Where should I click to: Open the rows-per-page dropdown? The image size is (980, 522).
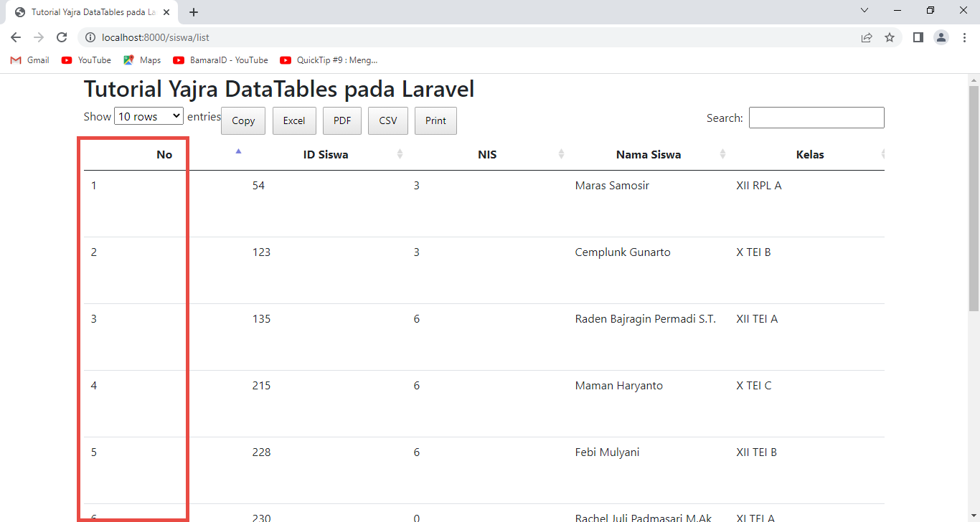149,116
